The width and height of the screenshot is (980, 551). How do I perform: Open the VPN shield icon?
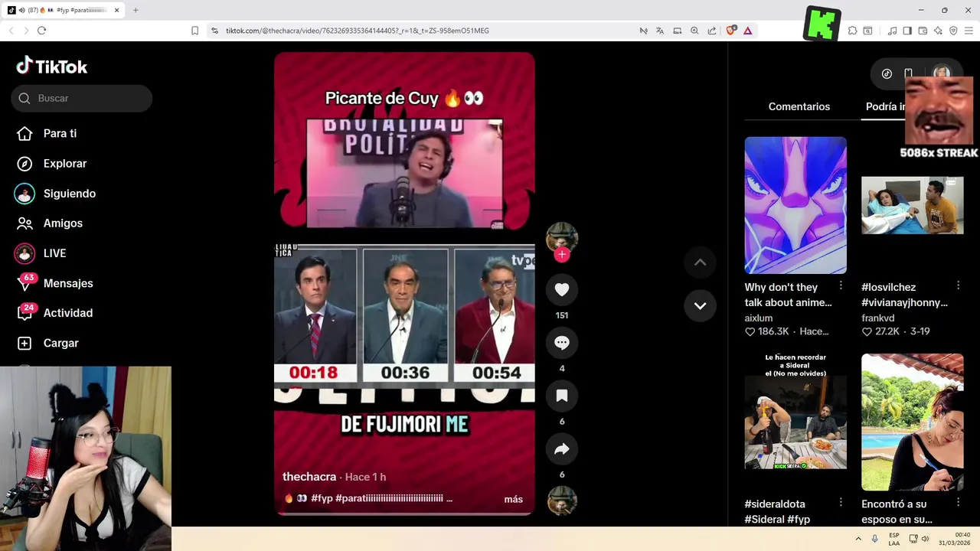click(953, 31)
